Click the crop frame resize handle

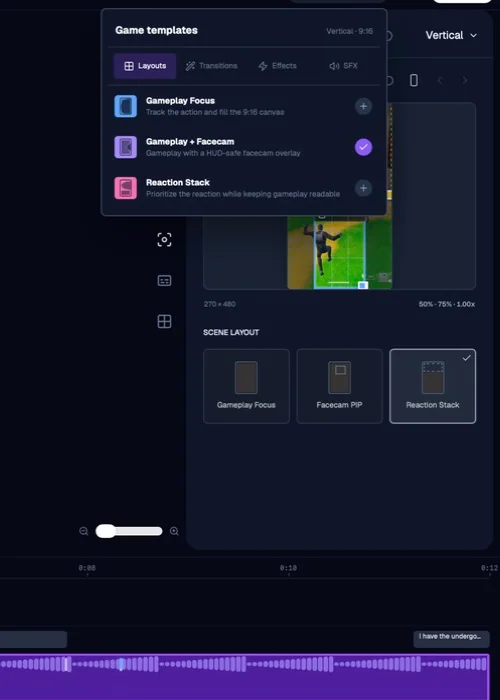pyautogui.click(x=363, y=285)
